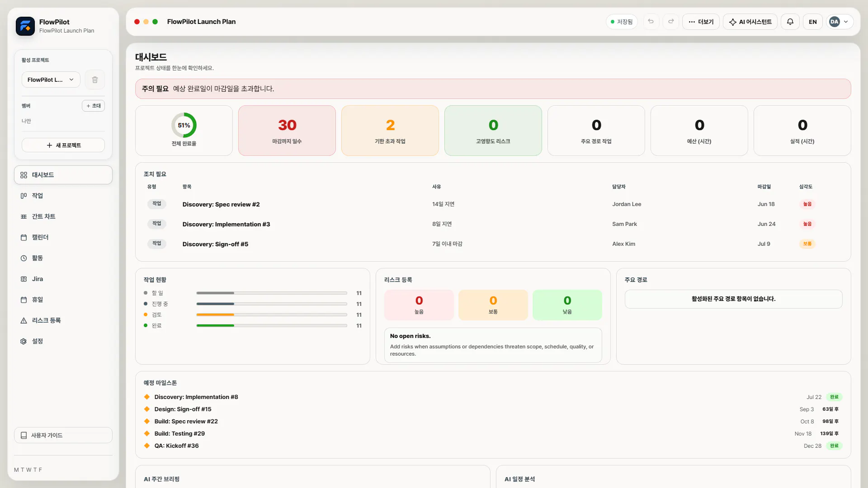868x488 pixels.
Task: Go to 대시보드 in sidebar
Action: 63,175
